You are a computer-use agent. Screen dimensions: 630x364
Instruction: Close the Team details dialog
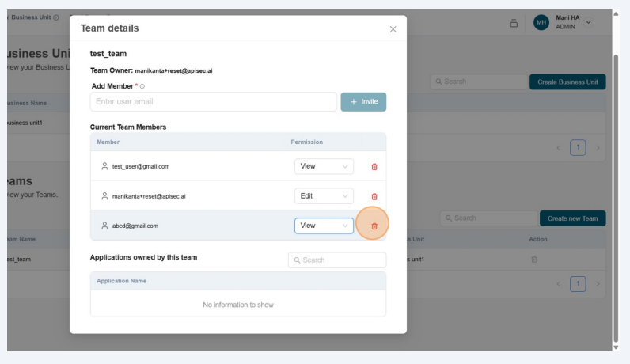[393, 28]
